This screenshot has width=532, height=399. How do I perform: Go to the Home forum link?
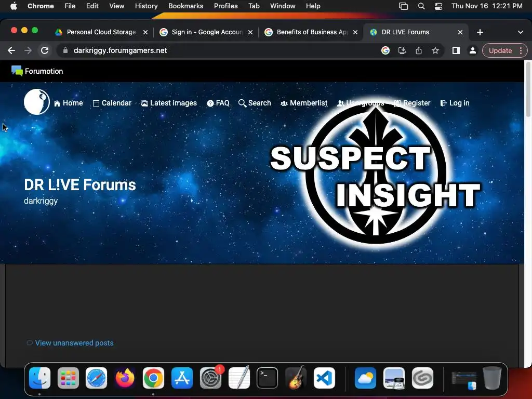coord(68,103)
